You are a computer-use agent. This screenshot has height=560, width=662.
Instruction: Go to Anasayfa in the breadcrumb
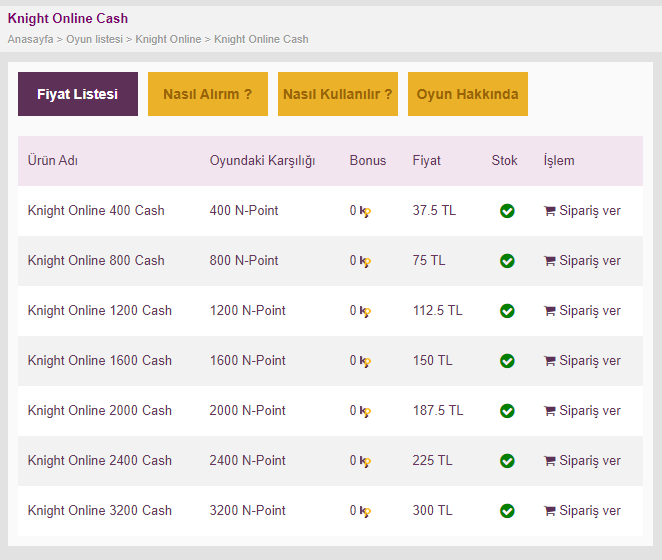[30, 39]
